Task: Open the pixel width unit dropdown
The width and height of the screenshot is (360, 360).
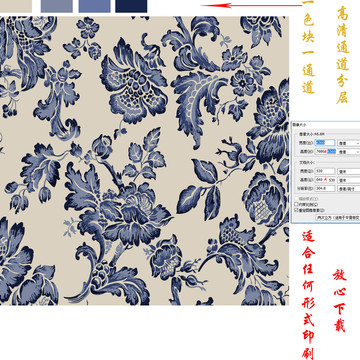Action: click(349, 143)
